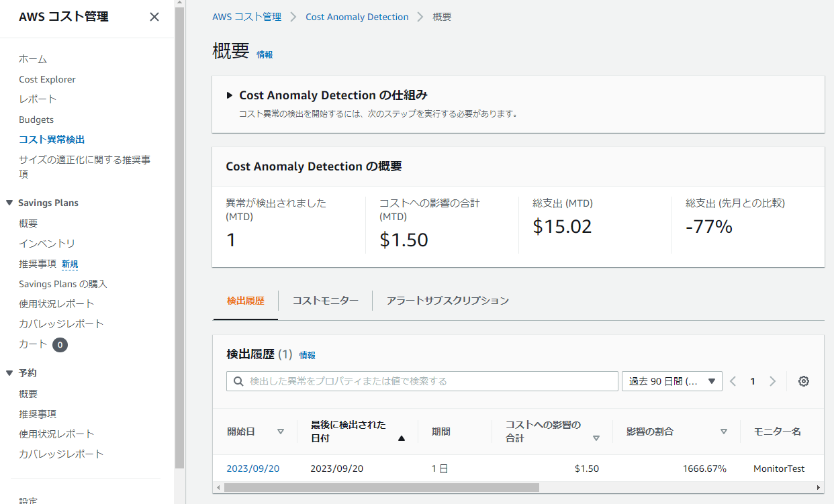This screenshot has width=834, height=504.
Task: Sort by 開始日 column arrow
Action: 281,432
